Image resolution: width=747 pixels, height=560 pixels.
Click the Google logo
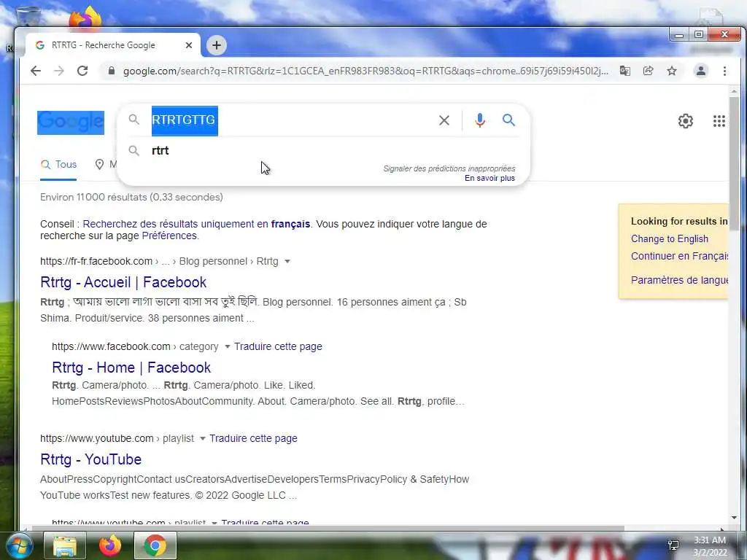click(x=71, y=122)
